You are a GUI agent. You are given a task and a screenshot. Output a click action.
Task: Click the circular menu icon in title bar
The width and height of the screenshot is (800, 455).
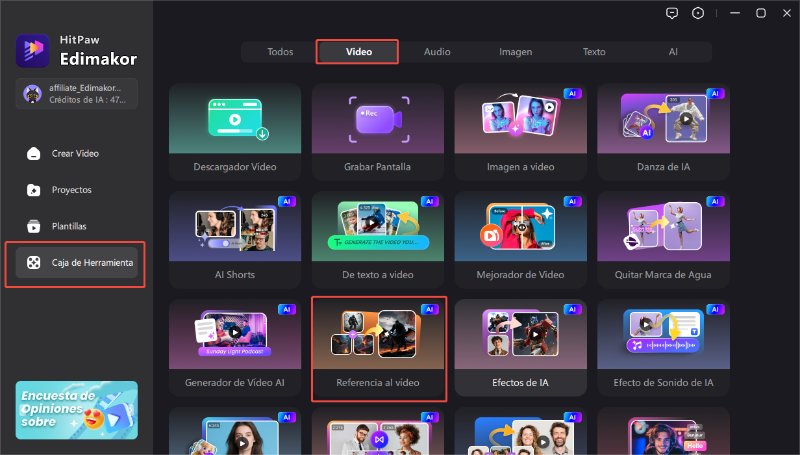coord(698,13)
